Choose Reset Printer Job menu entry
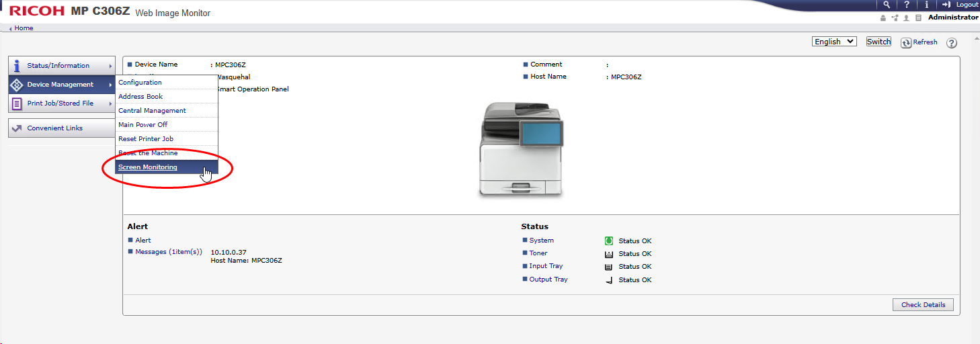Viewport: 980px width, 344px height. click(167, 139)
